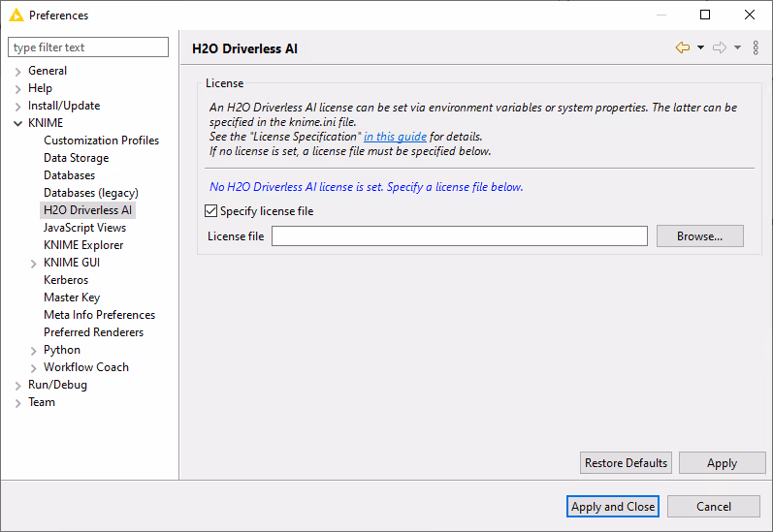Expand the KNIME GUI node

point(33,264)
